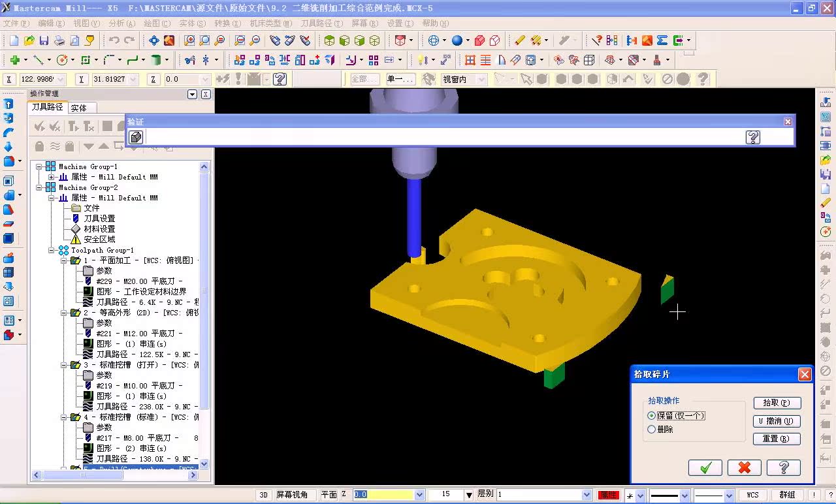Click the 拾取 (Pick) button
836x504 pixels.
[777, 403]
